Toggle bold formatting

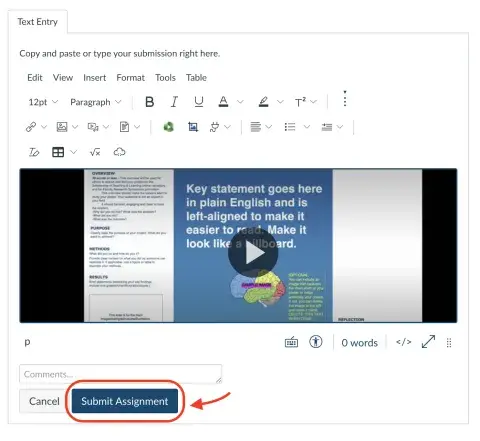150,102
